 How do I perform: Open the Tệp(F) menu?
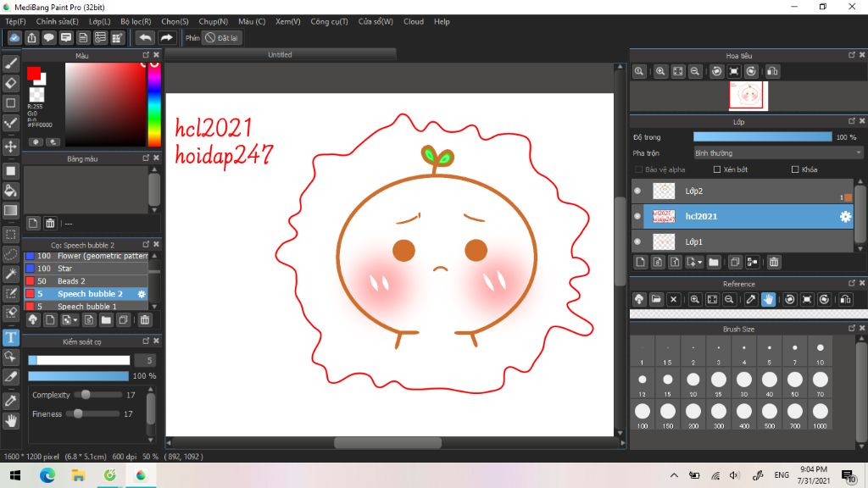15,21
